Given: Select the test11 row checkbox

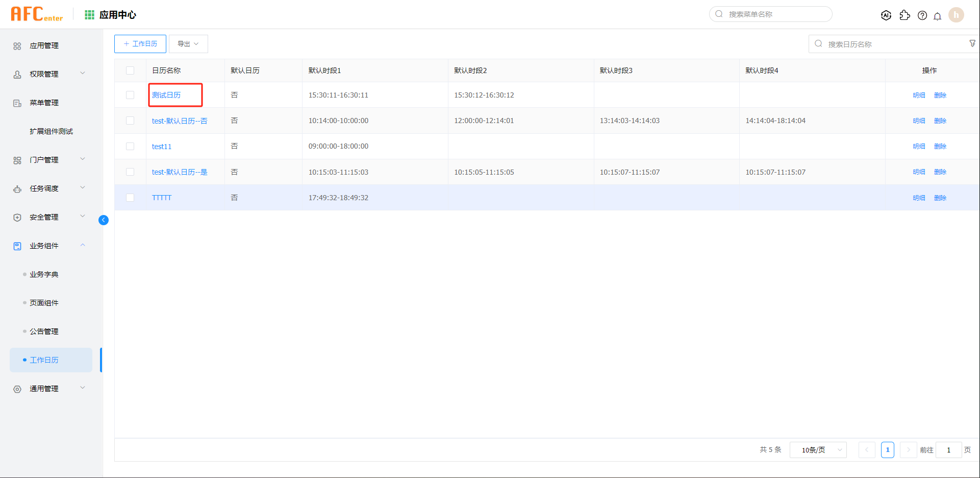Looking at the screenshot, I should (130, 147).
